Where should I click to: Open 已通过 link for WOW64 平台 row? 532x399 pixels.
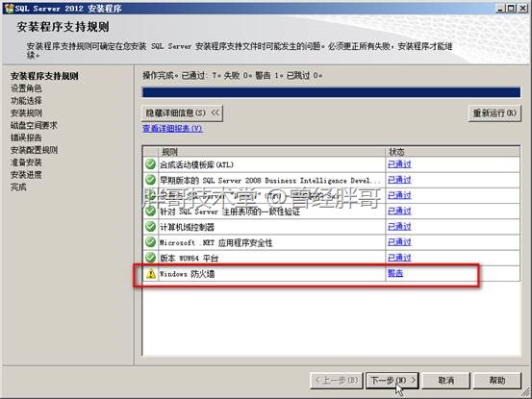point(399,258)
